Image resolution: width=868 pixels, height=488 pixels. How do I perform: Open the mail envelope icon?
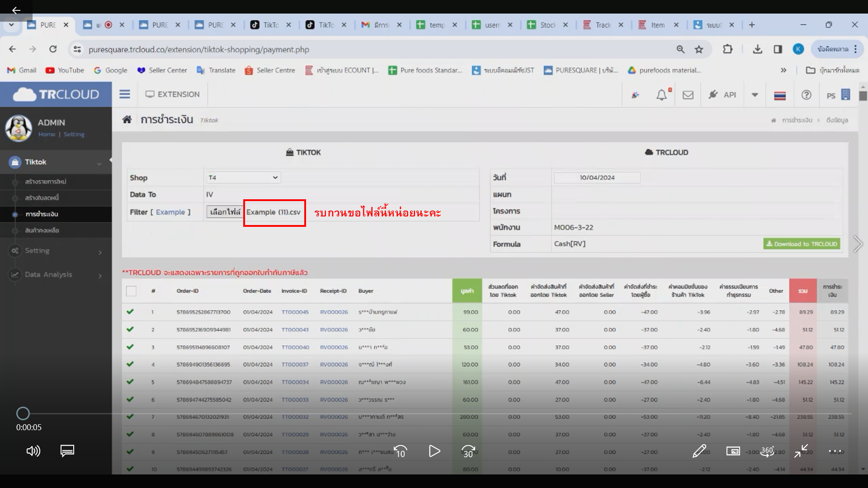pos(688,95)
